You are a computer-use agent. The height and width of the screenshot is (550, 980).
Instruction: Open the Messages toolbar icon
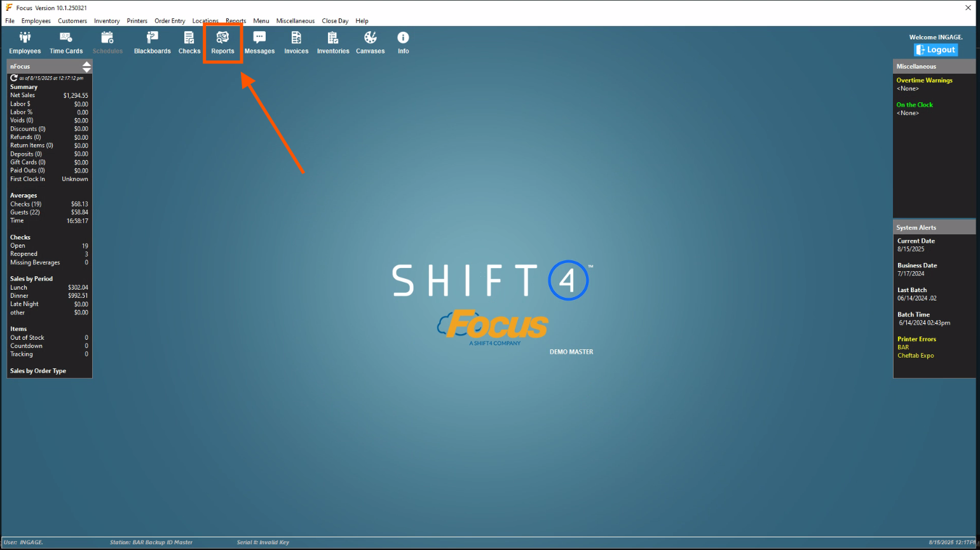259,43
